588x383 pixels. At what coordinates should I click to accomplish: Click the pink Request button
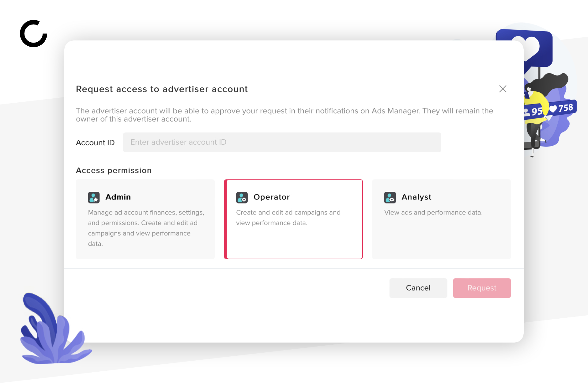(x=482, y=288)
